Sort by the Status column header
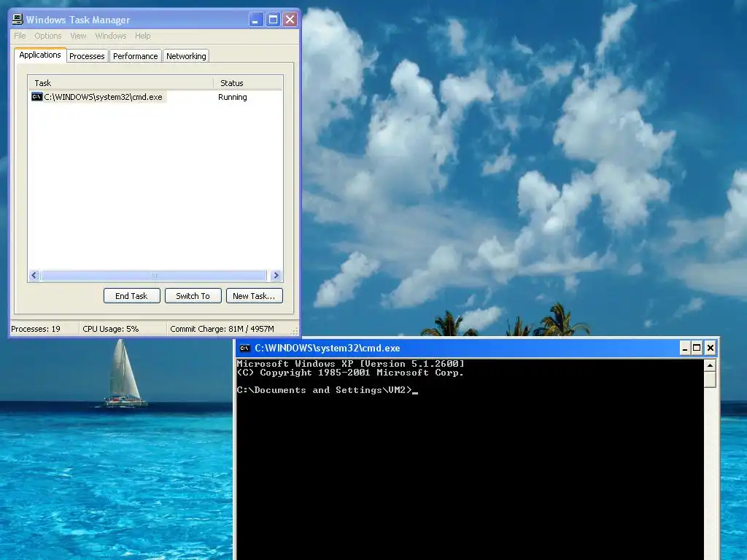This screenshot has width=747, height=560. (x=248, y=83)
